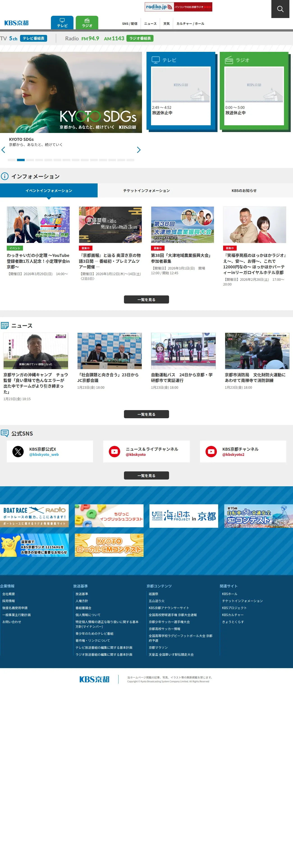Open the search magnifier icon
293x868 pixels.
tap(280, 9)
